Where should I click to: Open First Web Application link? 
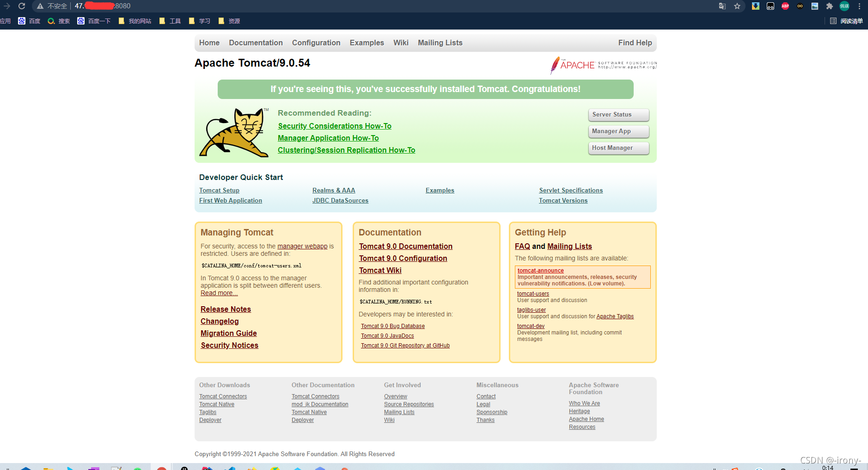(231, 200)
